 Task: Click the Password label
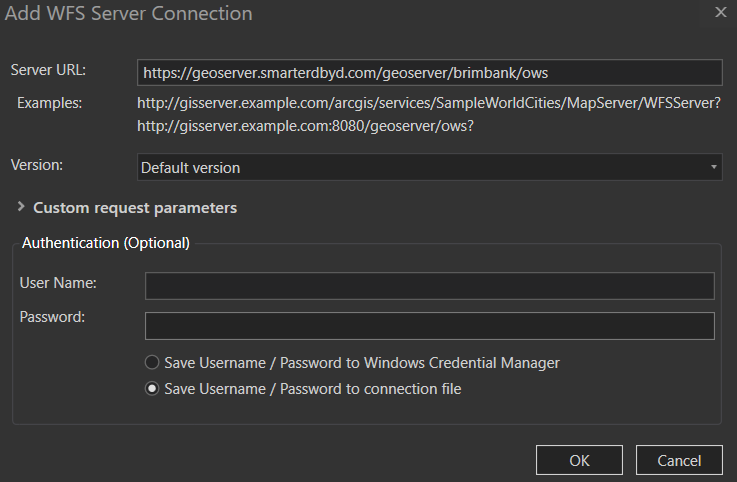[53, 317]
